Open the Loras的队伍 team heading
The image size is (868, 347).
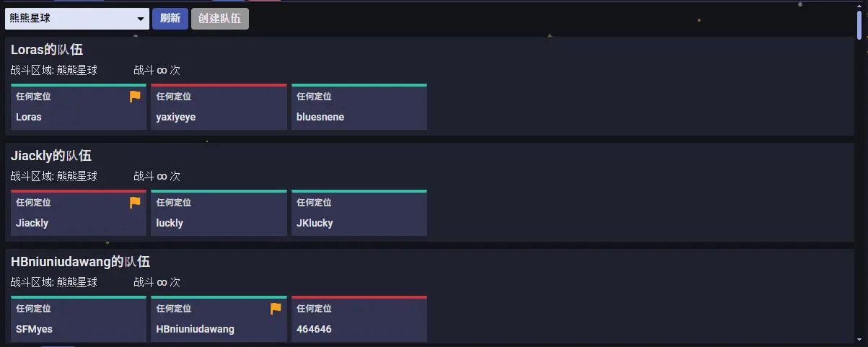tap(47, 50)
